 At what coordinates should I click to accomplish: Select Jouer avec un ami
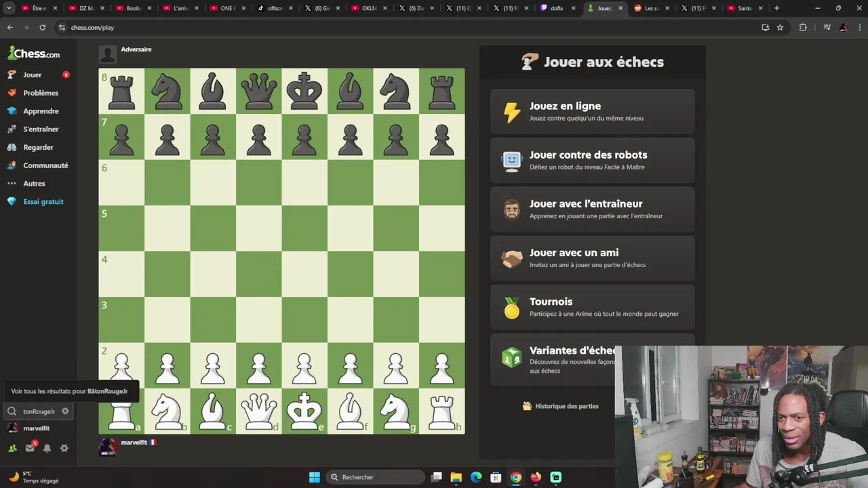point(593,258)
